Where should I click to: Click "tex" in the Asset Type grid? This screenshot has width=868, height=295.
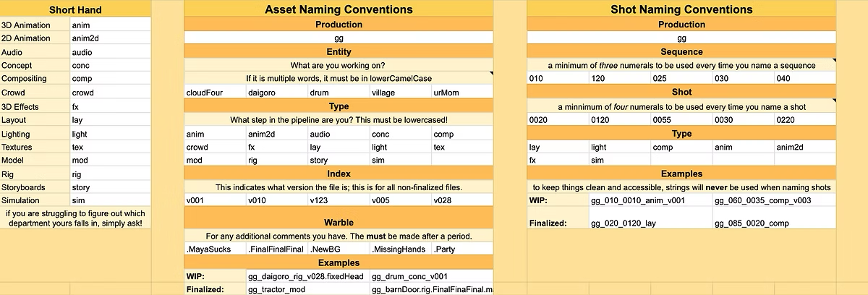tap(462, 147)
